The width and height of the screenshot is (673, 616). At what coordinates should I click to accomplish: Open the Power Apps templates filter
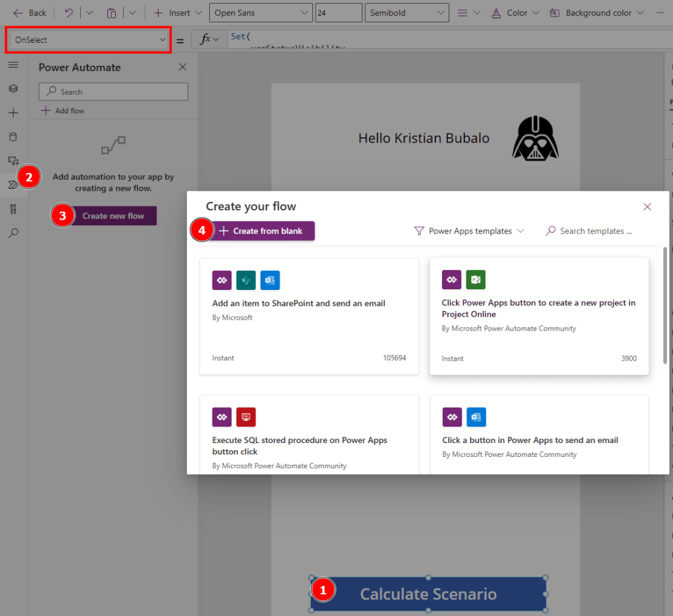(469, 231)
